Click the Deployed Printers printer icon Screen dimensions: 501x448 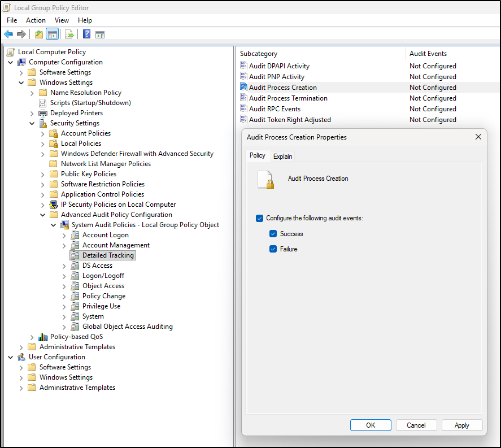coord(43,113)
